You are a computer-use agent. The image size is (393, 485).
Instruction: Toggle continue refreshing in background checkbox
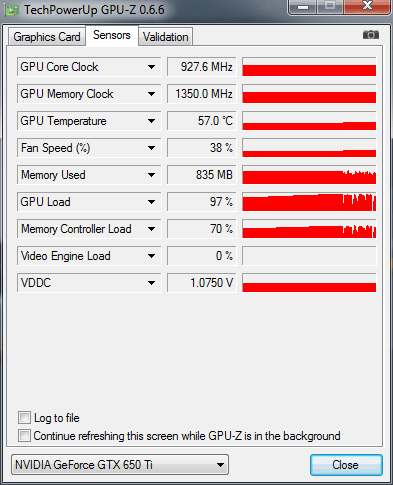pos(24,436)
